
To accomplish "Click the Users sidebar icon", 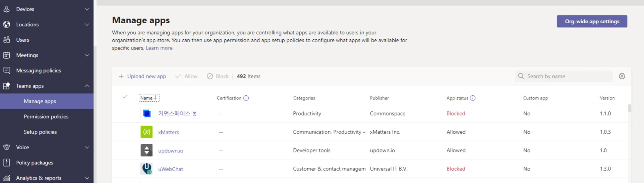I will coord(7,40).
